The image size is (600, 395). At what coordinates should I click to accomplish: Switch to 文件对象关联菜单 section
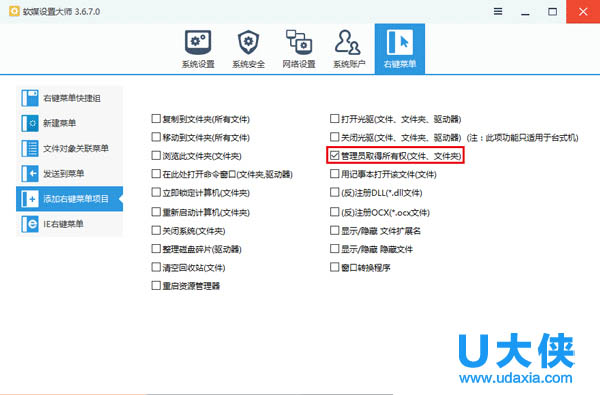(x=69, y=149)
